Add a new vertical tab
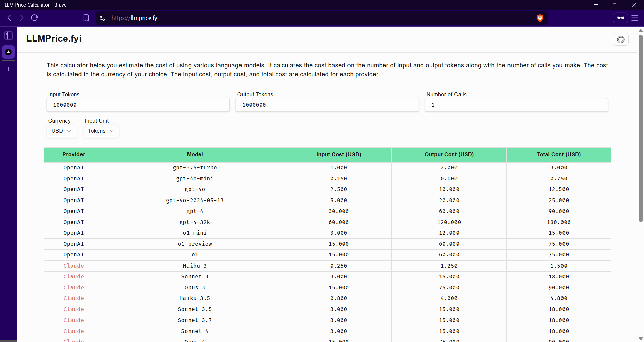The image size is (644, 342). 8,69
